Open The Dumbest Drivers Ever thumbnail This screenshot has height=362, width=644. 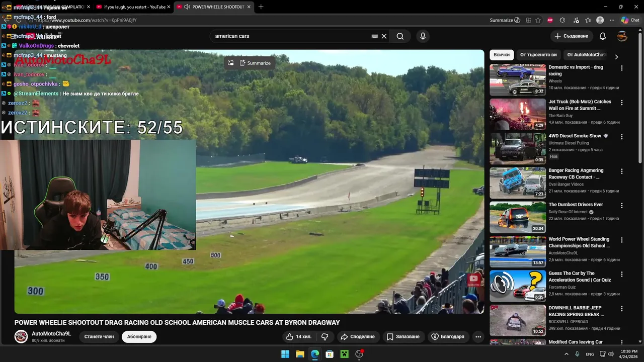tap(518, 217)
